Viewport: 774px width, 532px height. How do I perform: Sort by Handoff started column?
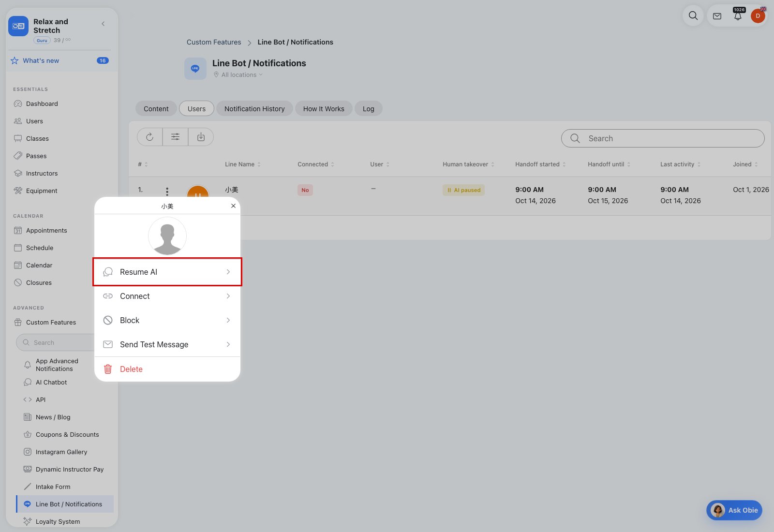tap(540, 164)
